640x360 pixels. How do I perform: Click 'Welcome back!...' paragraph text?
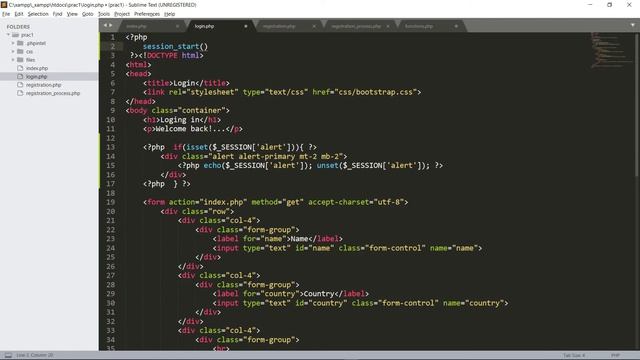(191, 129)
